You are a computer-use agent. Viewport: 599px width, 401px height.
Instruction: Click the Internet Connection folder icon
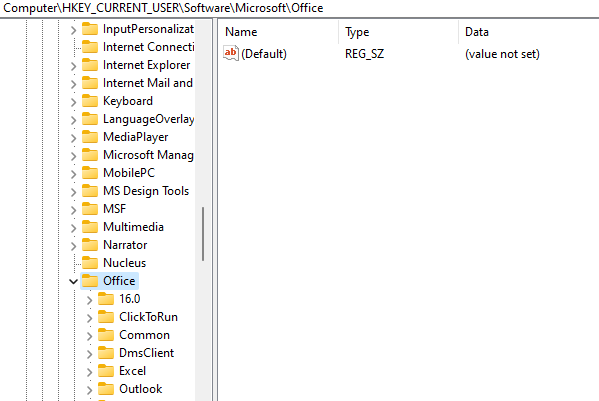(90, 47)
